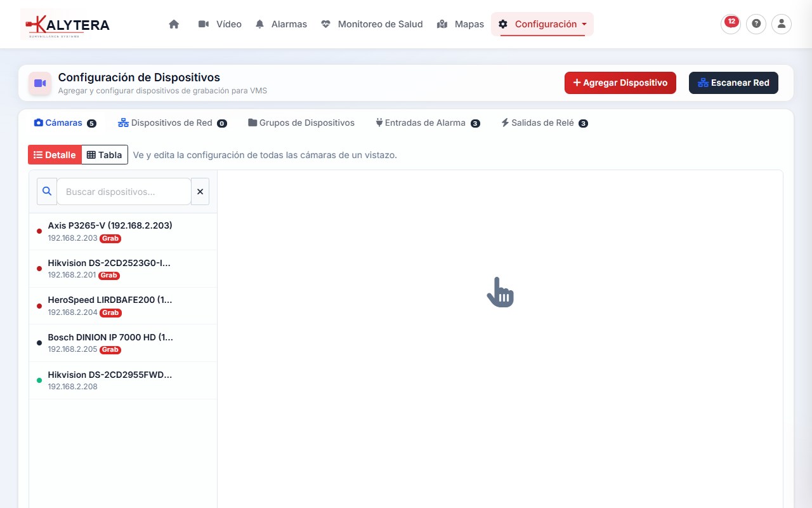Click the red status dot of Axis P3265-V
The image size is (812, 508).
point(39,231)
